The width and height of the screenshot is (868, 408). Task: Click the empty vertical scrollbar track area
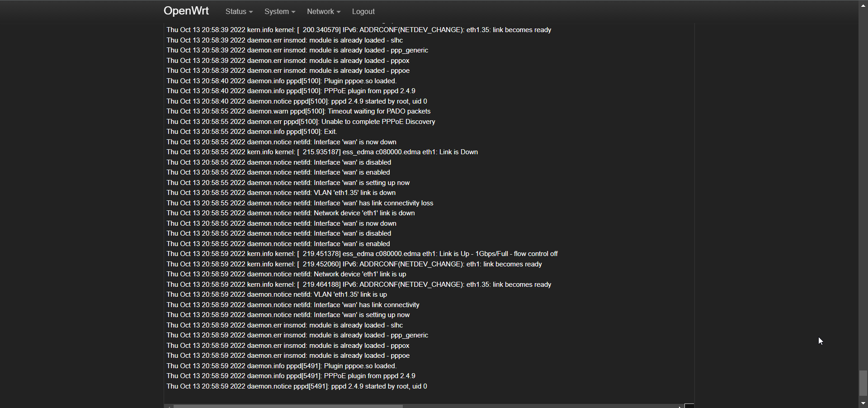[x=863, y=181]
